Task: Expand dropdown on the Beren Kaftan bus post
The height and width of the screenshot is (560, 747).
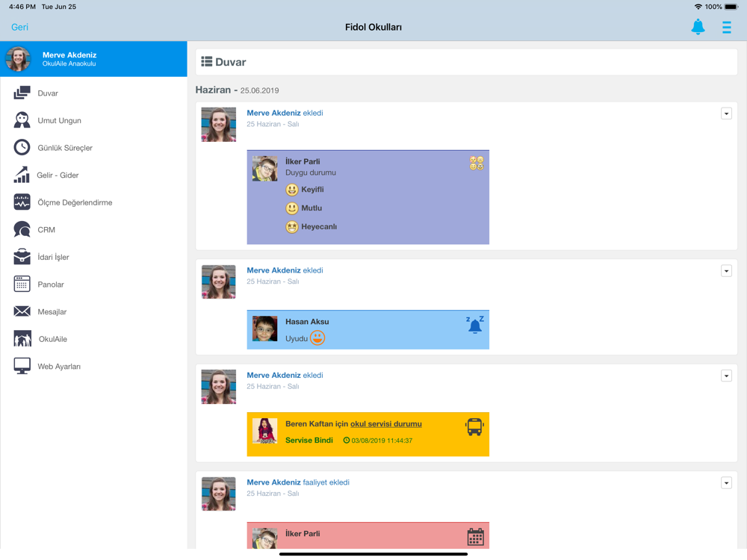Action: point(726,376)
